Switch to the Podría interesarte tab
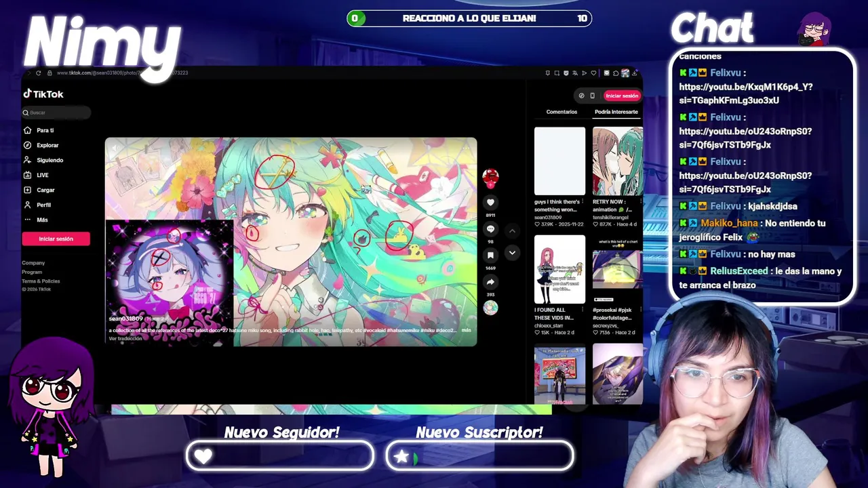The height and width of the screenshot is (488, 868). pyautogui.click(x=616, y=112)
